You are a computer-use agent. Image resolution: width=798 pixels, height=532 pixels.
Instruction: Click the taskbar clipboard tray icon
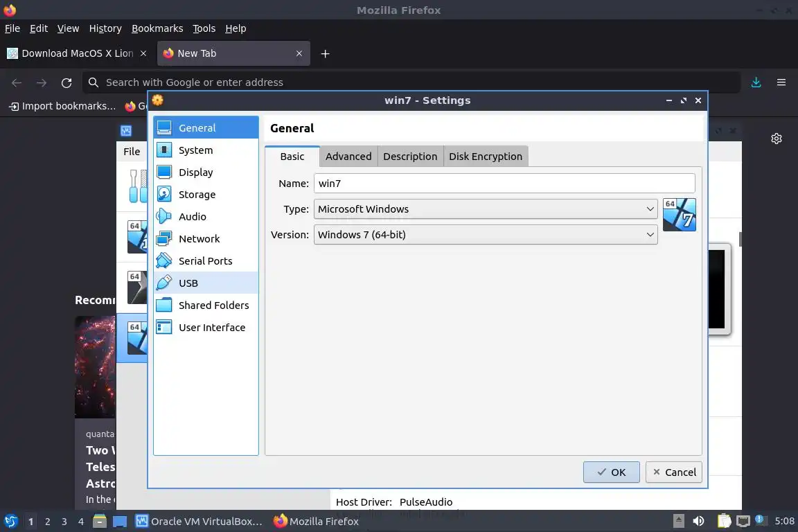(724, 521)
